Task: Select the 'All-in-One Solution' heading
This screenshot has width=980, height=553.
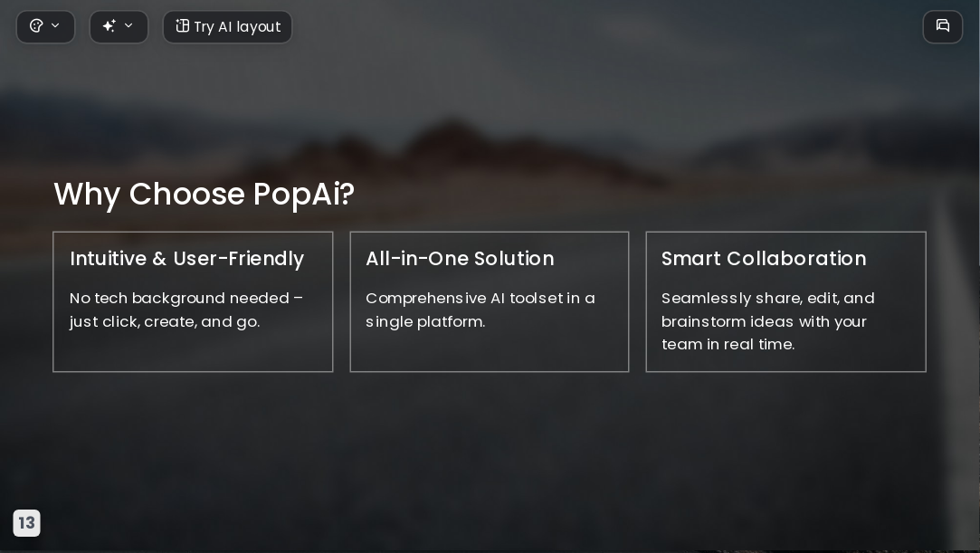Action: (460, 259)
